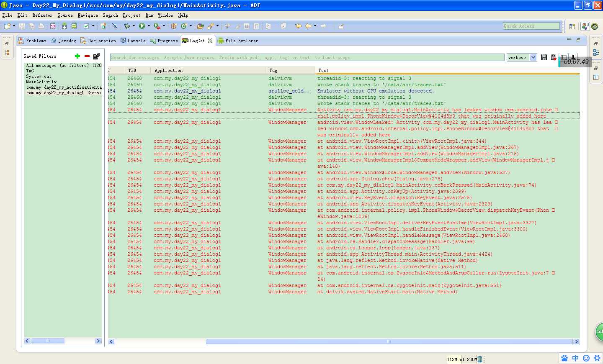Screen dimensions: 603x364
Task: Toggle show whitespace characters icon
Action: pos(256,26)
